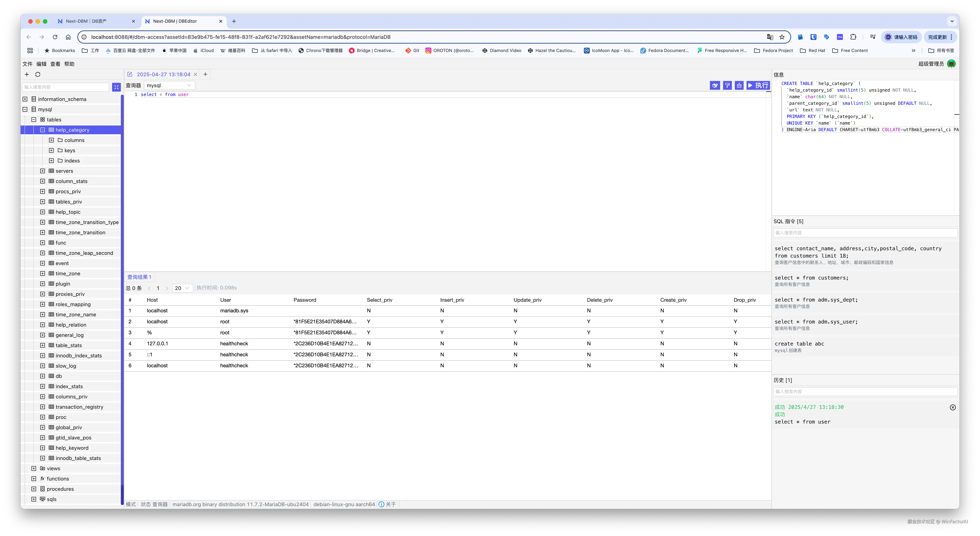Select the 'select * from customers;' saved SQL snippet
The height and width of the screenshot is (536, 980).
click(811, 278)
